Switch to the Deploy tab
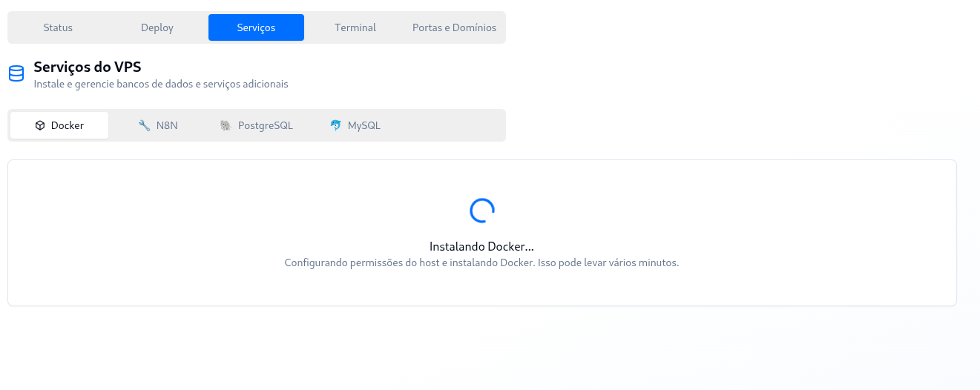This screenshot has height=390, width=980. (157, 27)
